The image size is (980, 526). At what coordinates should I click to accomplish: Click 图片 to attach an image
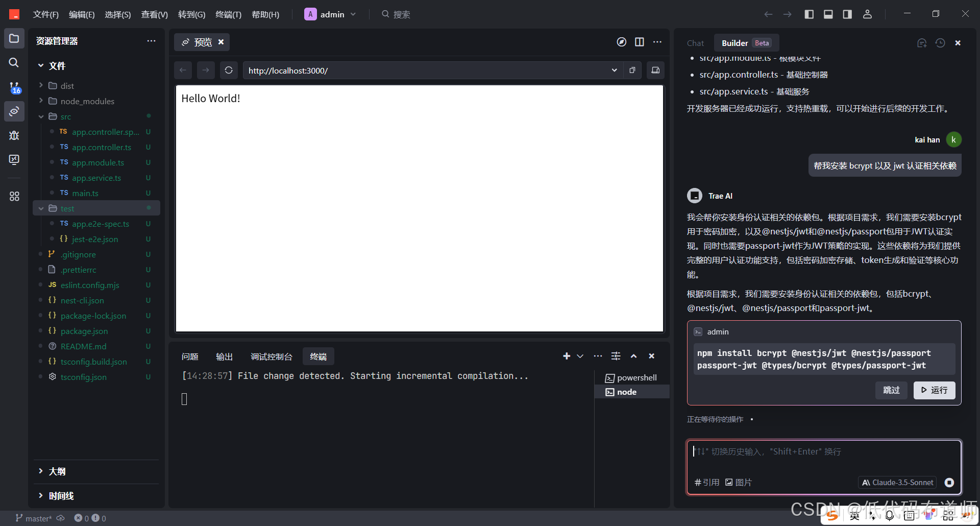[x=739, y=483]
